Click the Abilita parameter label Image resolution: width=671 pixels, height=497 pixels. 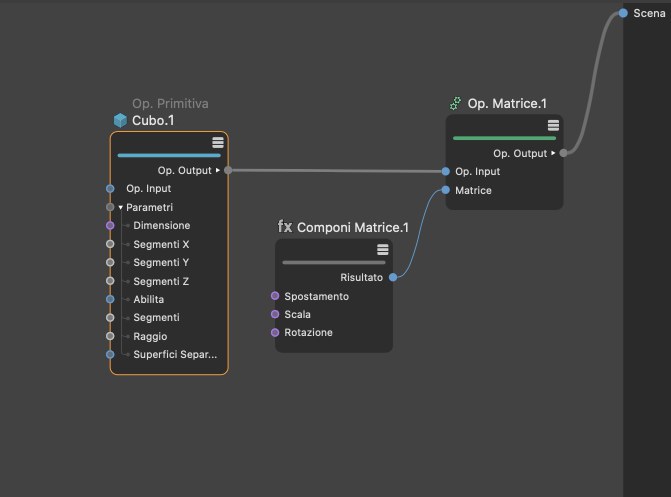pos(148,299)
